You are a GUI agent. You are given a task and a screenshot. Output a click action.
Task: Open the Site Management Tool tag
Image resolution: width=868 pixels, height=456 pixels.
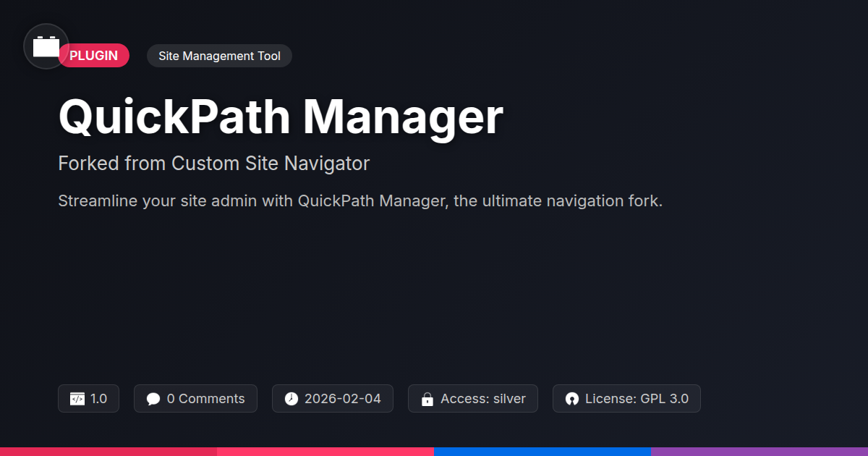pyautogui.click(x=219, y=56)
